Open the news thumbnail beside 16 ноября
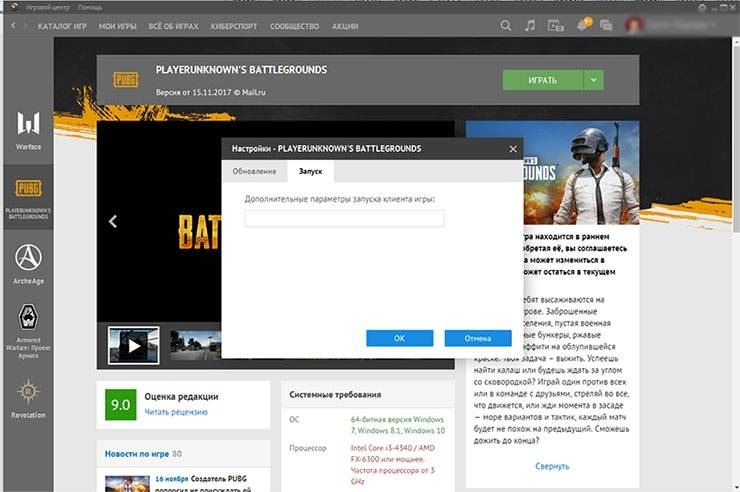The height and width of the screenshot is (492, 740). tap(127, 484)
